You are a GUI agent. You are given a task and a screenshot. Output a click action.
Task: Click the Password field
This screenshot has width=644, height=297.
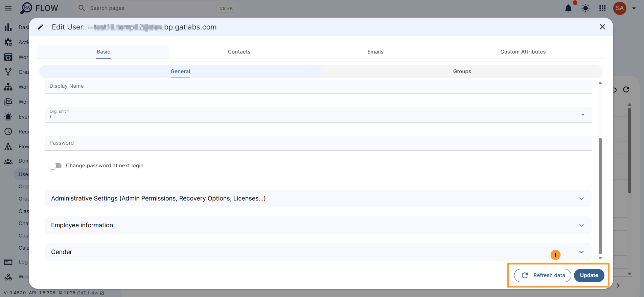point(318,143)
